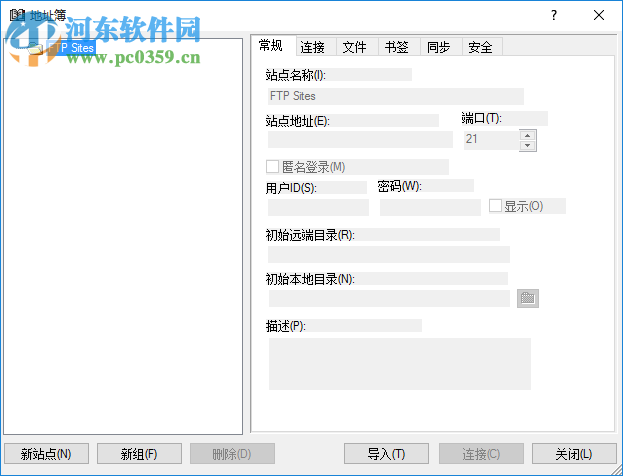Click the 初始本地目录(N) input field
The height and width of the screenshot is (476, 623).
[389, 298]
